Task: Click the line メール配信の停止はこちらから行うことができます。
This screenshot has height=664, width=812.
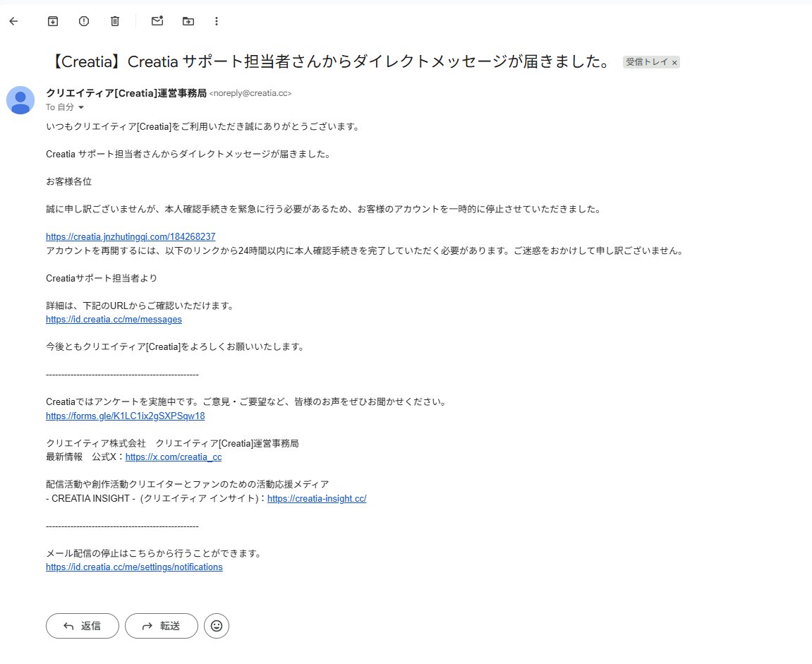Action: 154,553
